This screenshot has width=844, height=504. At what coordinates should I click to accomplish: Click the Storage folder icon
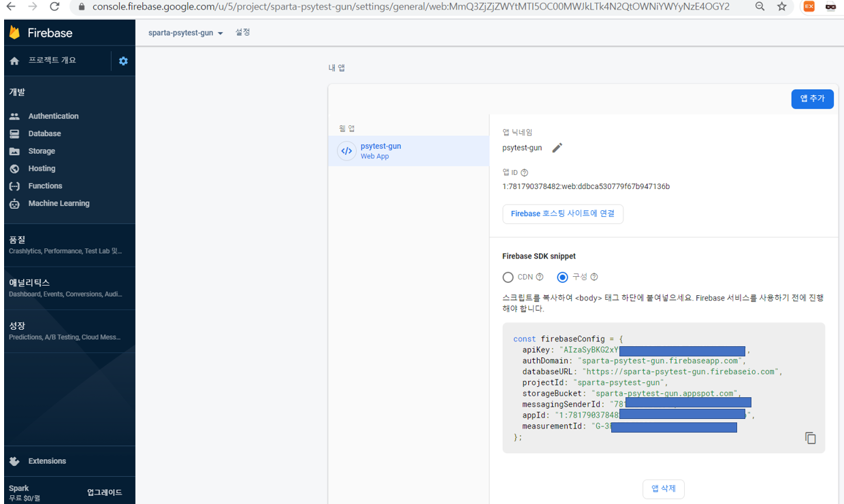coord(14,151)
